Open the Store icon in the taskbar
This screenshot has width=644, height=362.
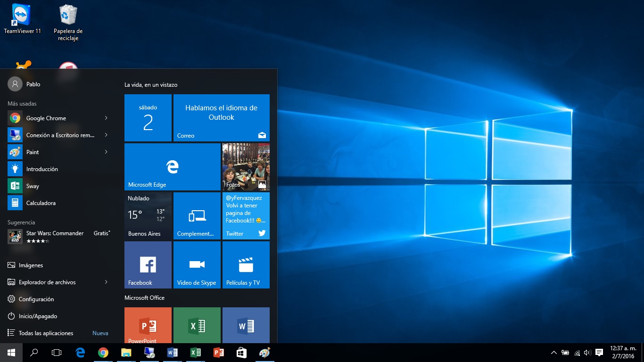click(241, 353)
